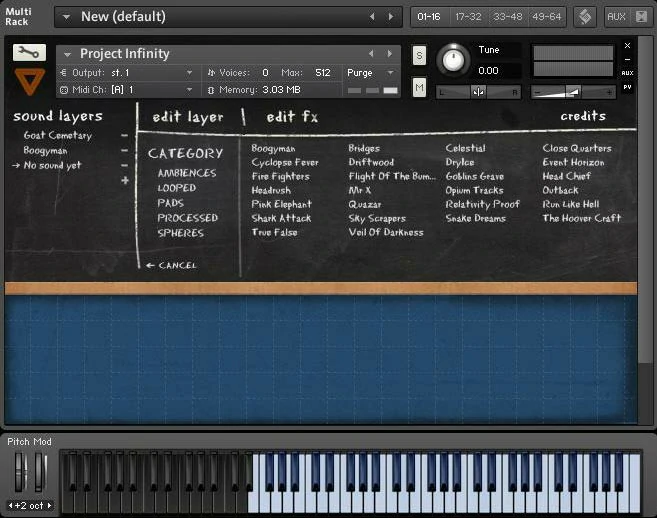Viewport: 657px width, 518px height.
Task: Minimize rack view icon at top right
Action: coord(641,17)
